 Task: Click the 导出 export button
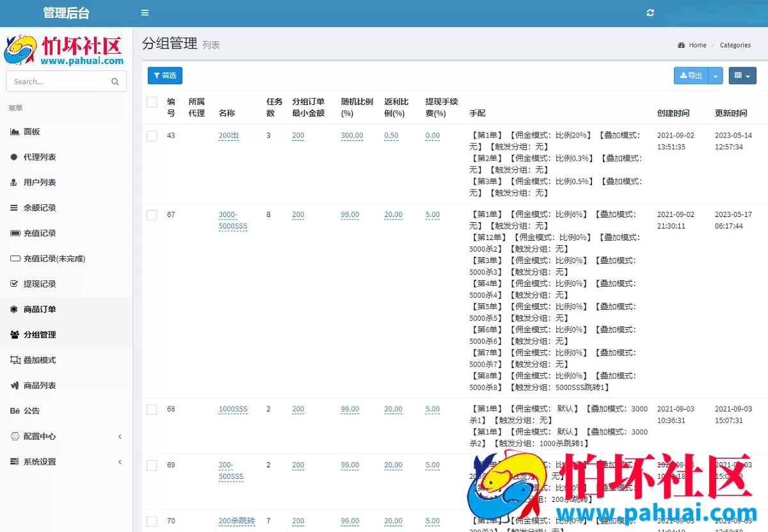[691, 76]
